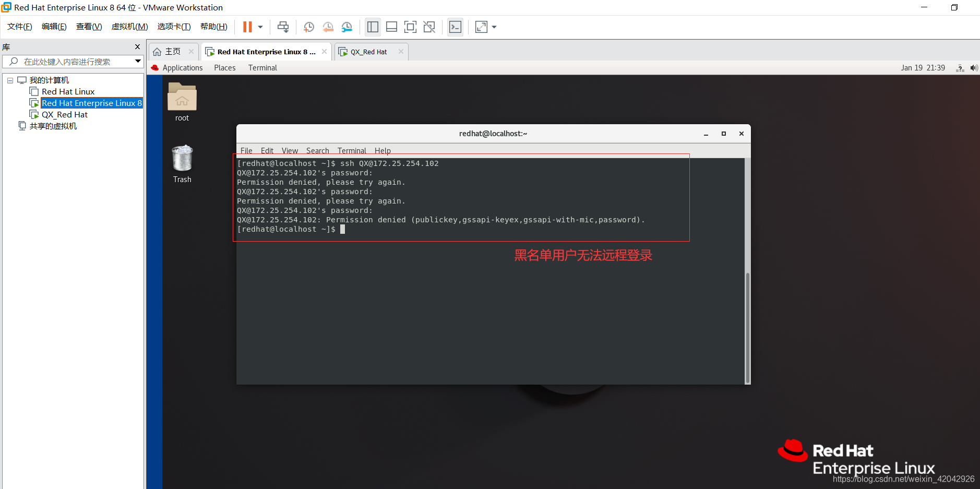Switch to Unity mode icon
This screenshot has width=980, height=489.
click(x=429, y=27)
